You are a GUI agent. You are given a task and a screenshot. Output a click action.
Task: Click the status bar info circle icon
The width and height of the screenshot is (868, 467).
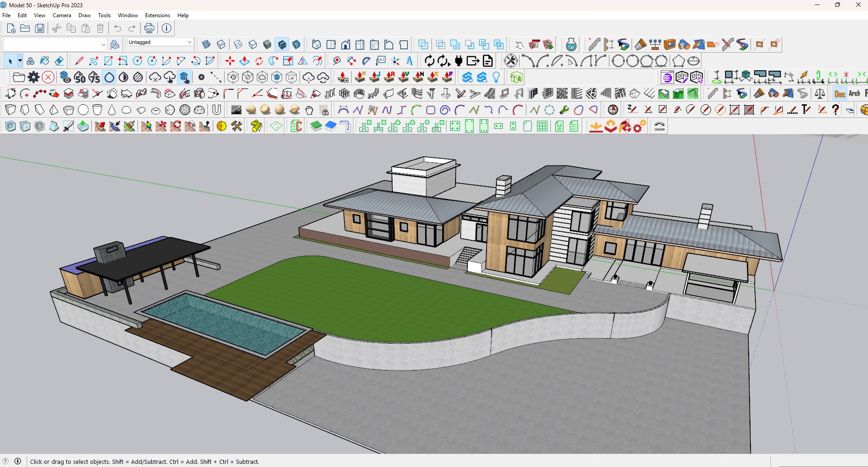pyautogui.click(x=18, y=461)
